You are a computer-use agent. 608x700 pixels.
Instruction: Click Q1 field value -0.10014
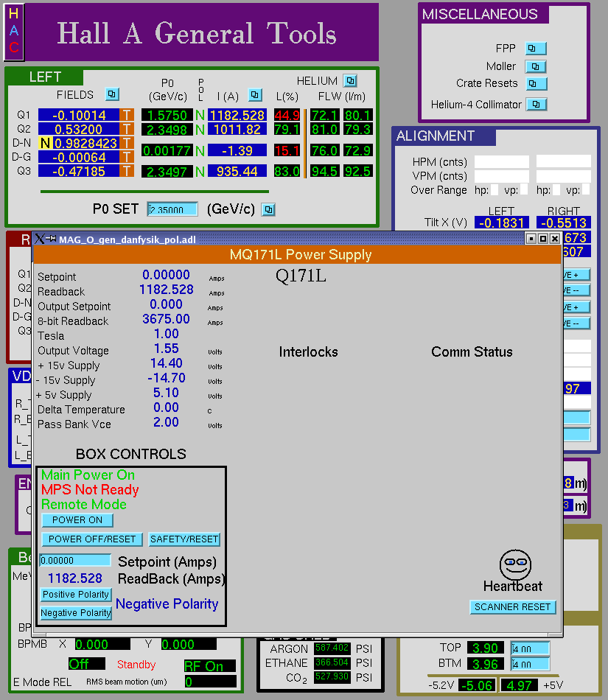79,115
